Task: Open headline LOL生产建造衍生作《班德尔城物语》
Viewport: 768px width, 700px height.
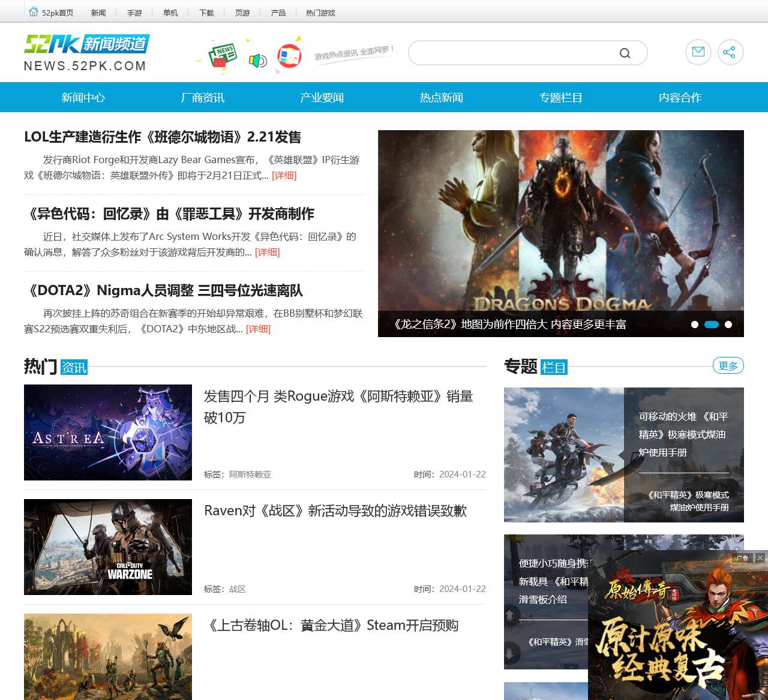Action: point(163,137)
